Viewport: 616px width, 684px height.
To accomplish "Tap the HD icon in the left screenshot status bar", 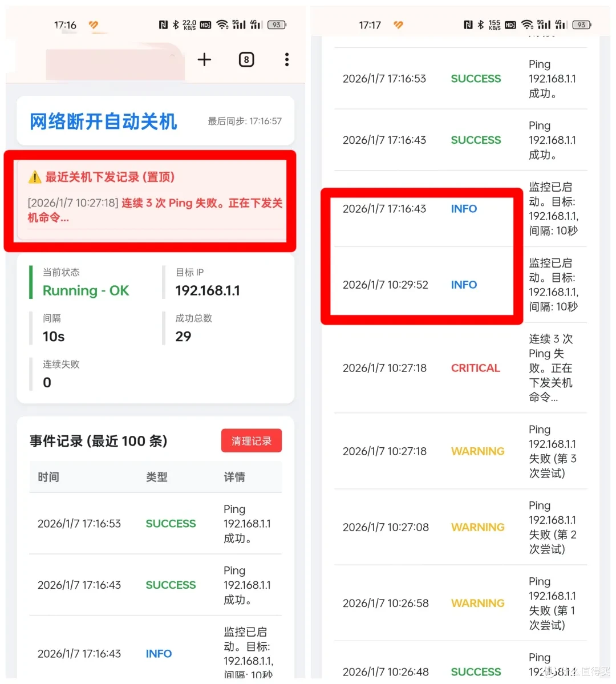I will (x=205, y=25).
